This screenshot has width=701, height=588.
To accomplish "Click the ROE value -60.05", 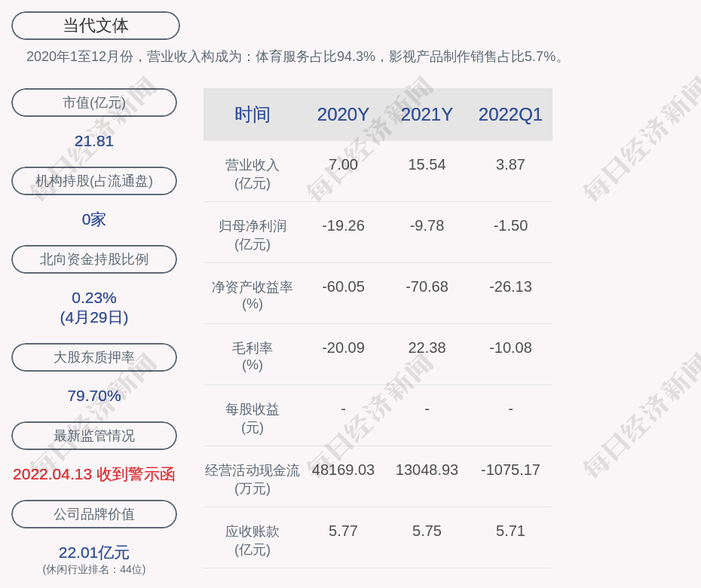I will point(343,286).
